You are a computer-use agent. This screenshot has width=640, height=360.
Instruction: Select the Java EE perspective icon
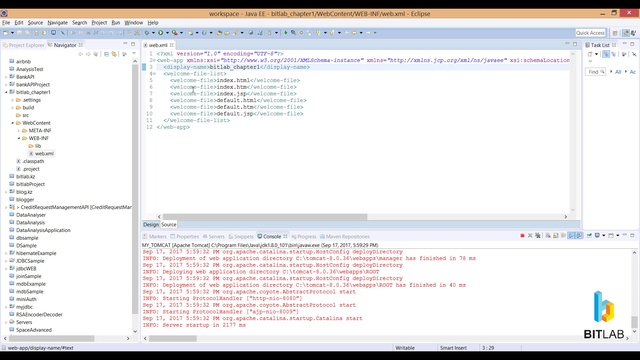point(626,33)
